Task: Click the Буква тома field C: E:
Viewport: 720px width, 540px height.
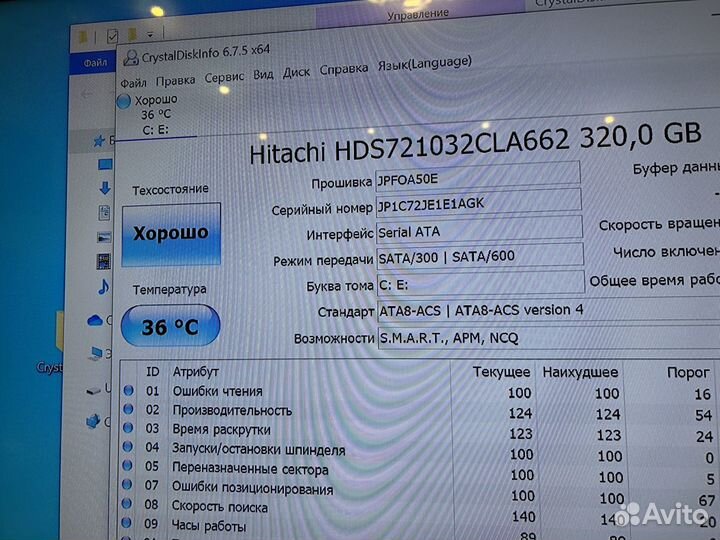Action: click(481, 283)
